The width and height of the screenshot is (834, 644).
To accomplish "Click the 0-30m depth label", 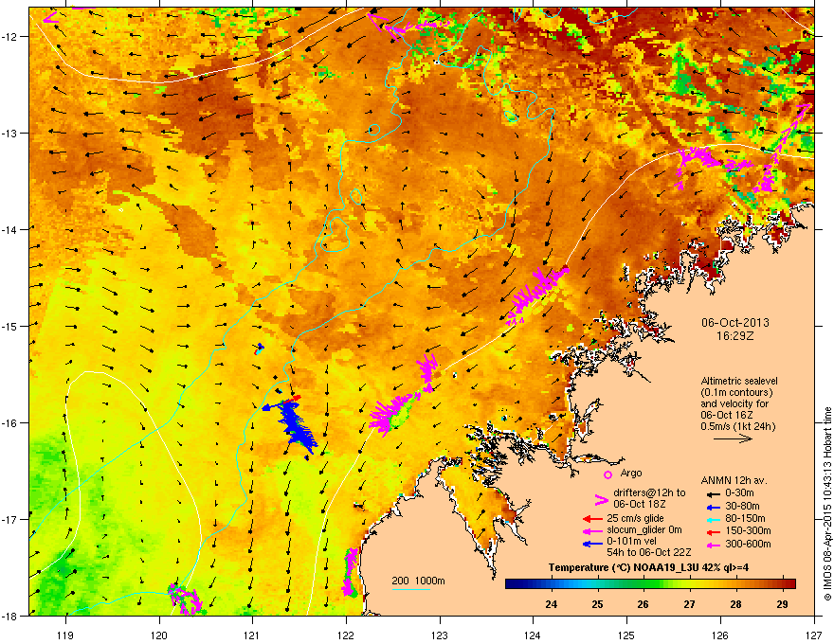I will pyautogui.click(x=739, y=493).
